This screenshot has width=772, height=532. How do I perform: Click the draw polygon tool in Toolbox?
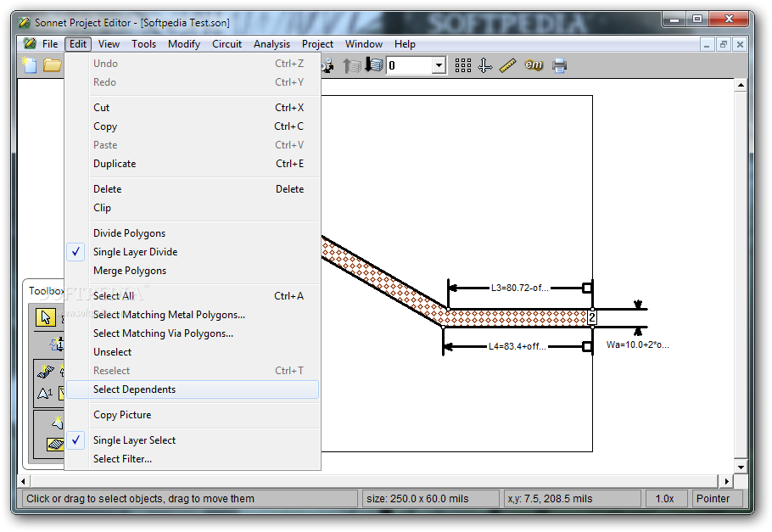(x=58, y=423)
